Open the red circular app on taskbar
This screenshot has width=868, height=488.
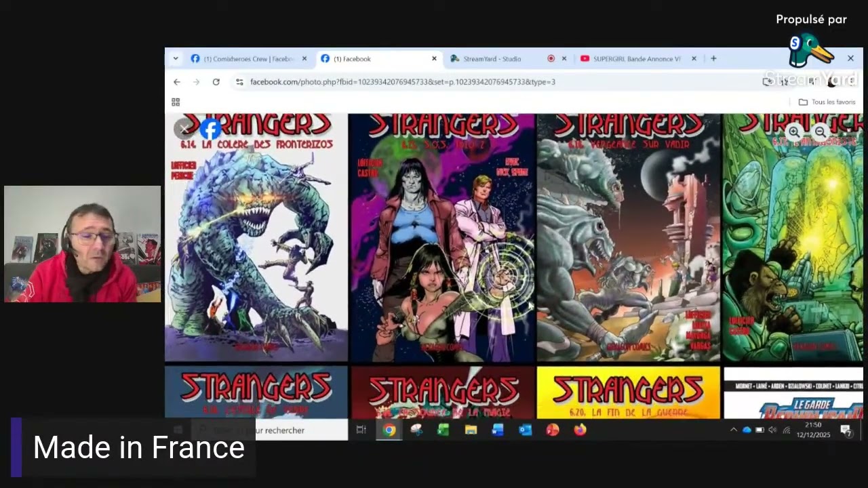(552, 430)
